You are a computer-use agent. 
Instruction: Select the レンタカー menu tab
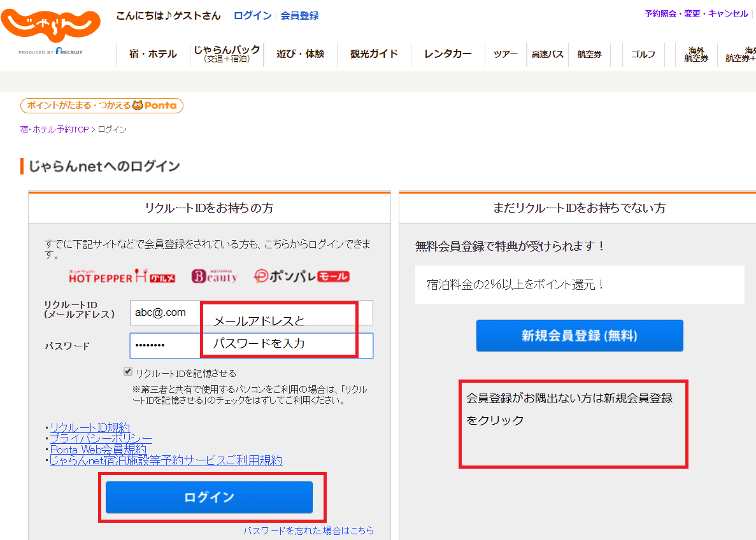click(x=448, y=54)
